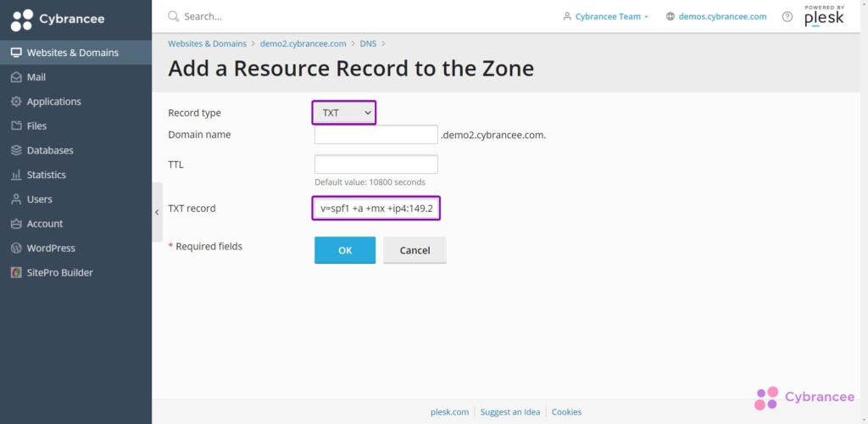
Task: Click the 'Add a Resource Record to the Zone' heading
Action: (351, 68)
